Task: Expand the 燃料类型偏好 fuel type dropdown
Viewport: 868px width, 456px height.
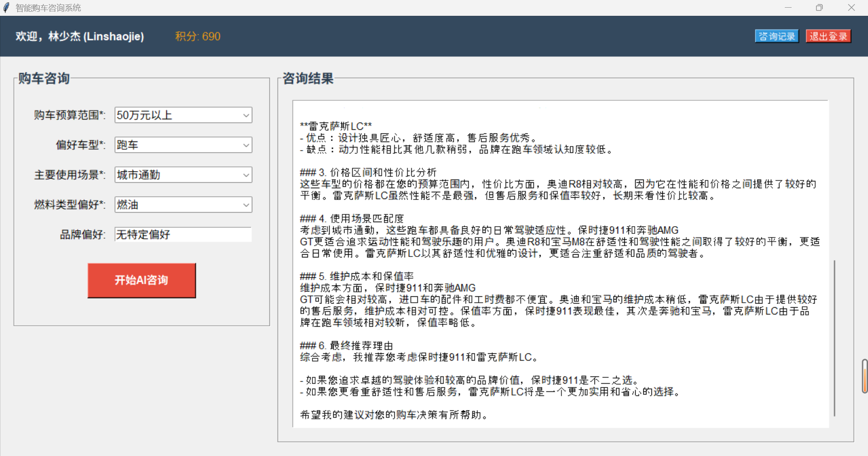Action: tap(183, 204)
